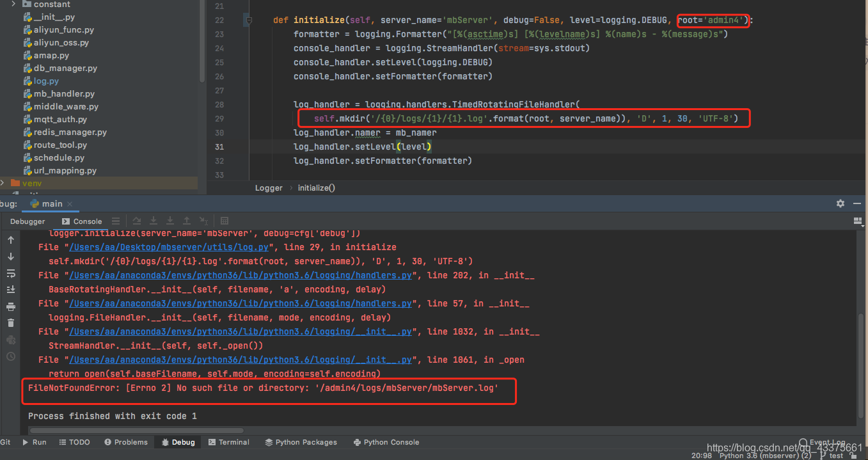Open the /Users/aa/Desktop/mbserver/utils/log.py link
868x460 pixels.
pos(170,247)
